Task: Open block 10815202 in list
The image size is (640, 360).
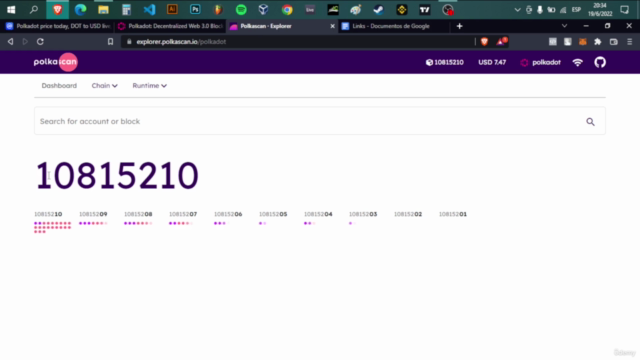Action: (x=408, y=214)
